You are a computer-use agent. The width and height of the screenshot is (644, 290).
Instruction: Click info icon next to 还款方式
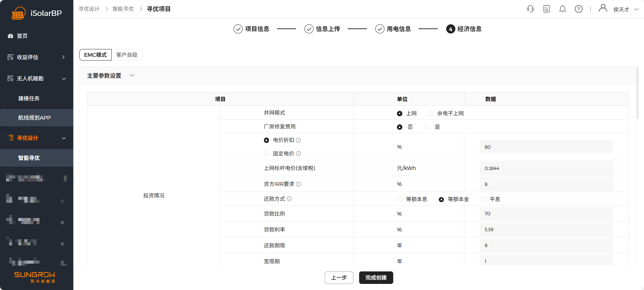coord(289,199)
